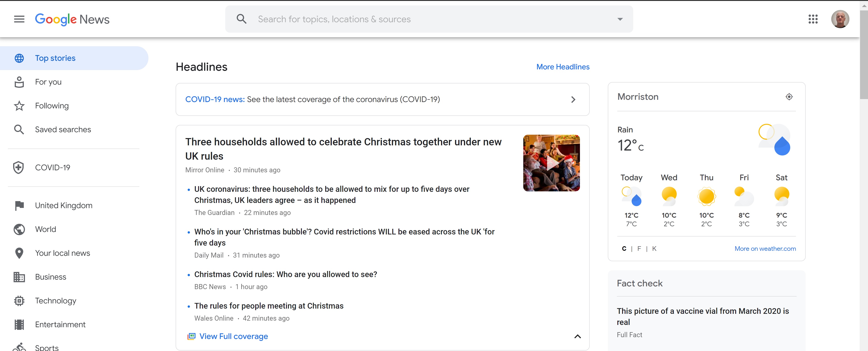
Task: Switch temperature unit to Kelvin
Action: point(654,249)
